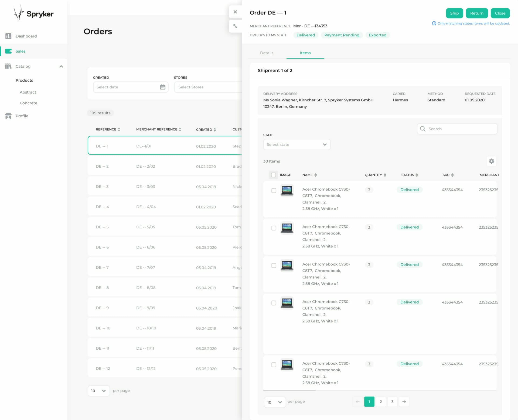Click the info icon about matching states
This screenshot has height=420, width=518.
pos(434,23)
